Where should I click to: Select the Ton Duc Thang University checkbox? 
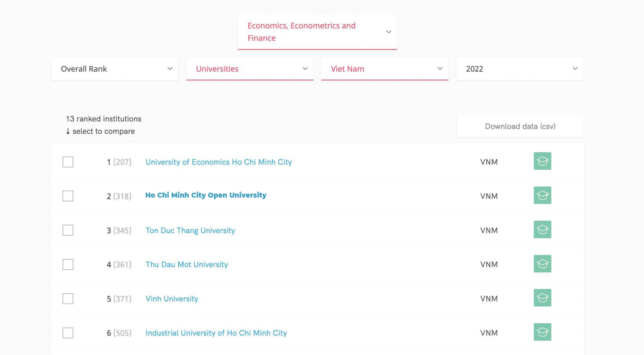click(x=68, y=230)
